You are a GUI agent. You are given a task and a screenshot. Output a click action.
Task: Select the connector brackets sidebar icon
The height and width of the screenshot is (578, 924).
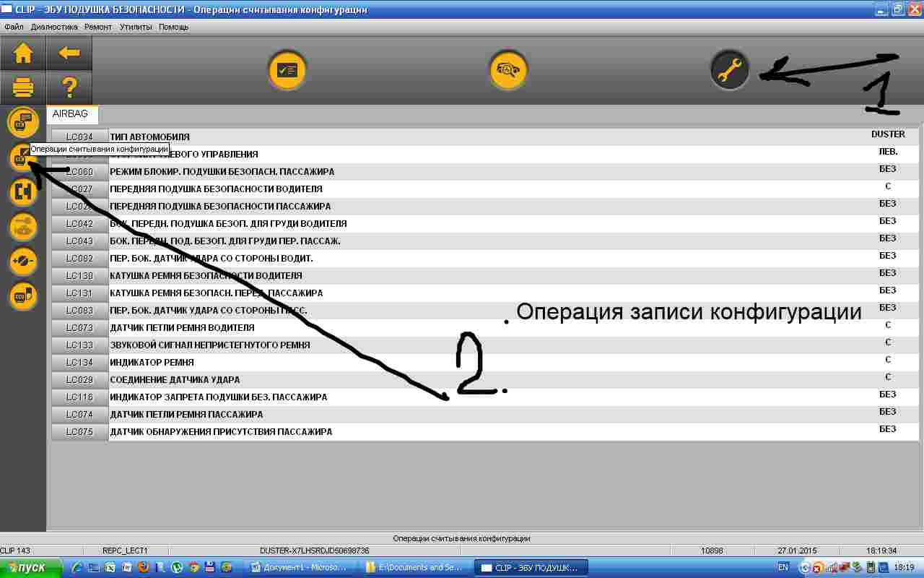23,191
